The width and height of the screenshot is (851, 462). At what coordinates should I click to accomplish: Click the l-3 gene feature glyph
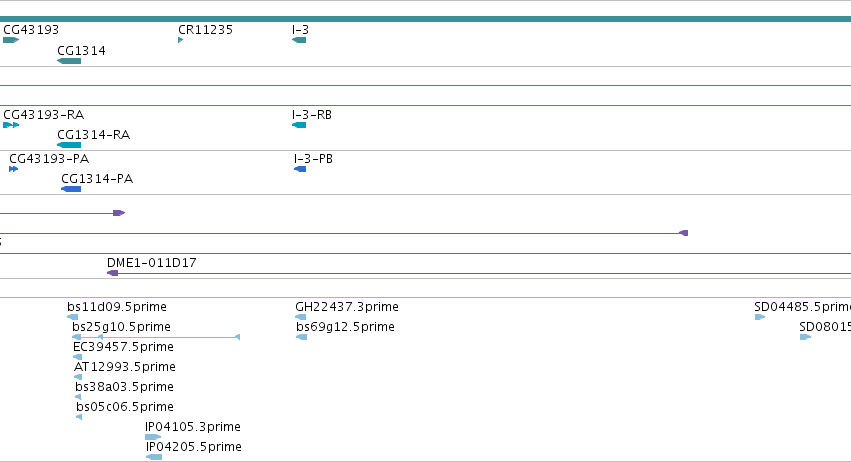pos(299,40)
